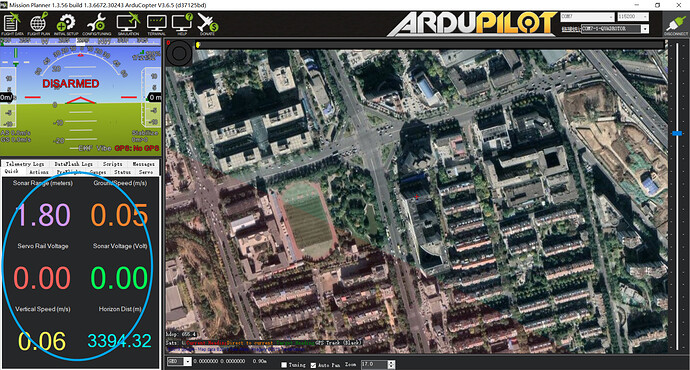
Task: Click the circular joystick icon on map
Action: (179, 53)
